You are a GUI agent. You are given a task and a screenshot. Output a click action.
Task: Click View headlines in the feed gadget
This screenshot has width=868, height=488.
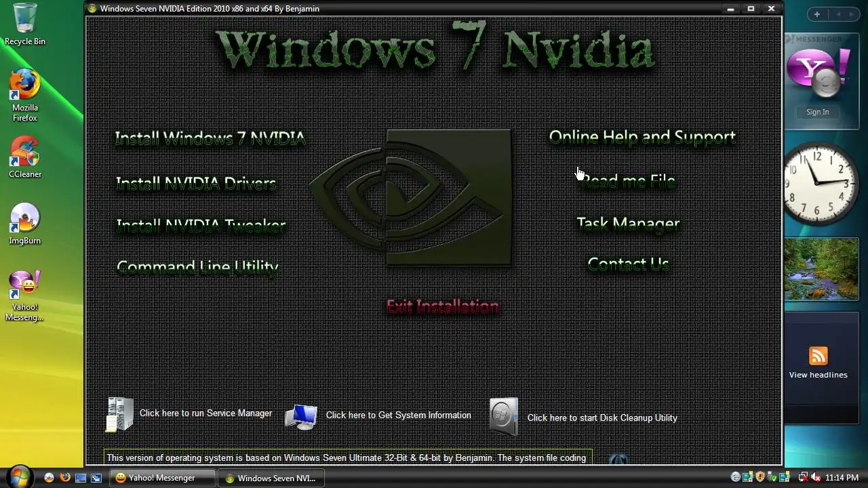point(818,375)
